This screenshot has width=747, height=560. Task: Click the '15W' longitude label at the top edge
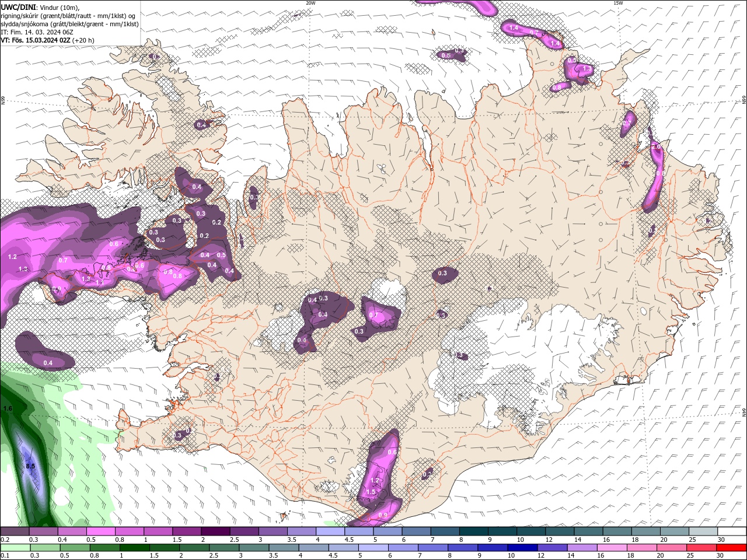point(618,3)
